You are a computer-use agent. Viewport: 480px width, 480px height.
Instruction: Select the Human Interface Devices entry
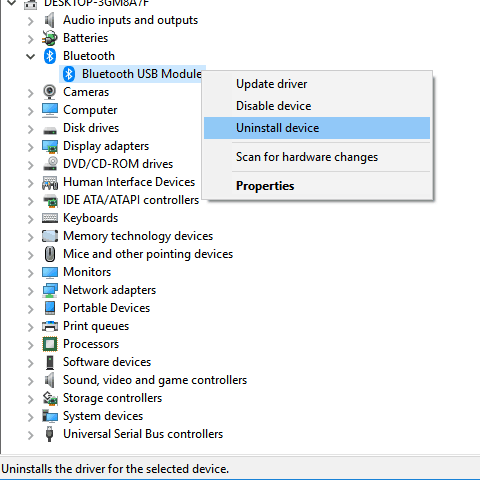point(129,182)
